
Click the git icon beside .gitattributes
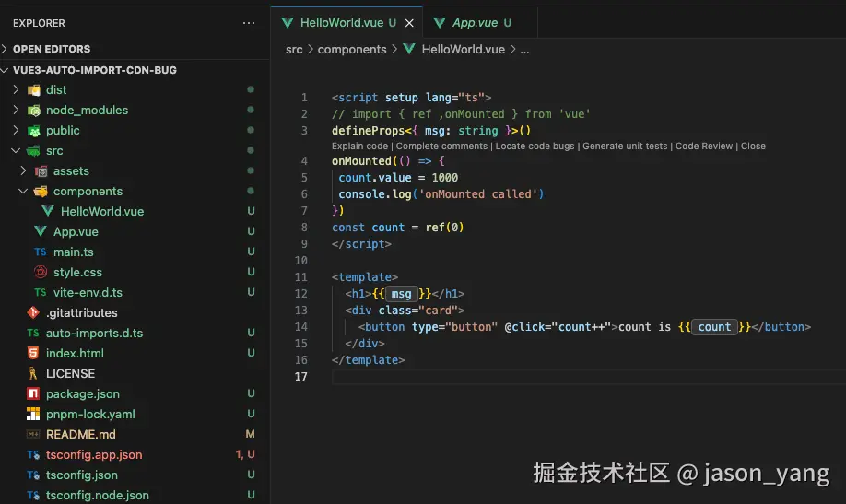tap(33, 312)
